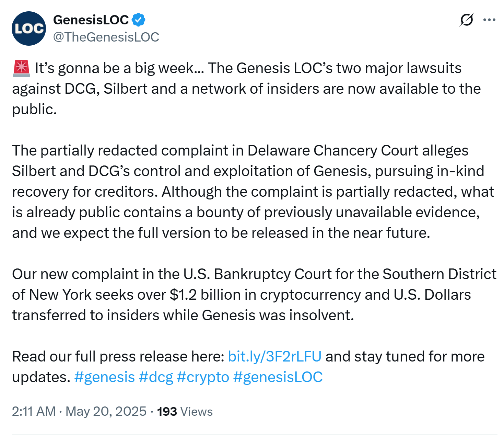Click the May 20, 2025 date
504x436 pixels.
click(106, 411)
